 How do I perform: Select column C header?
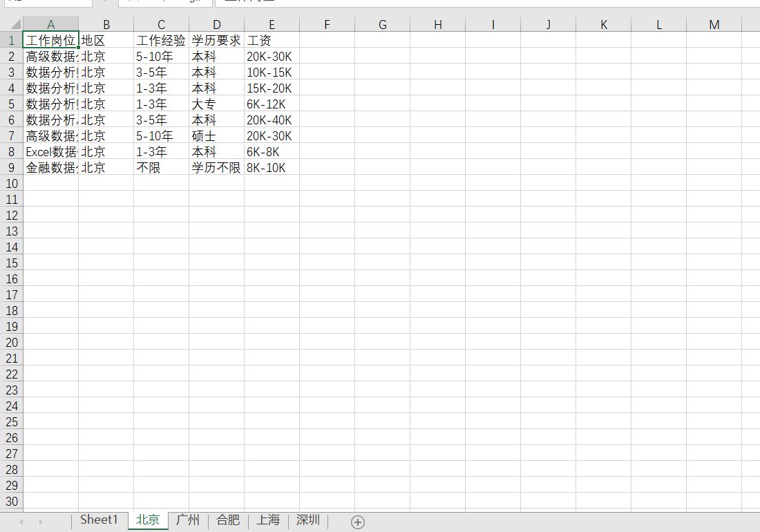pos(162,24)
